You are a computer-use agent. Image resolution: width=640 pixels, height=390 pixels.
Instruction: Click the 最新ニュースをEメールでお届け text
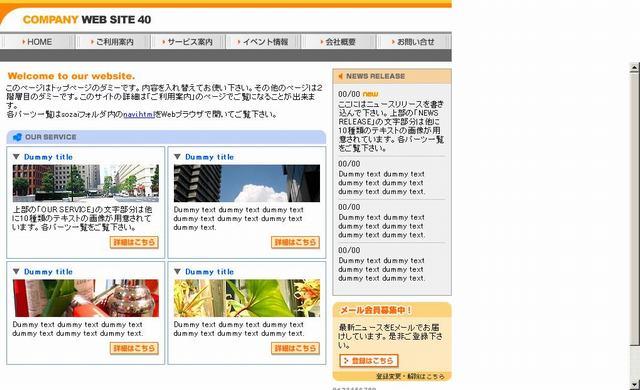coord(390,336)
